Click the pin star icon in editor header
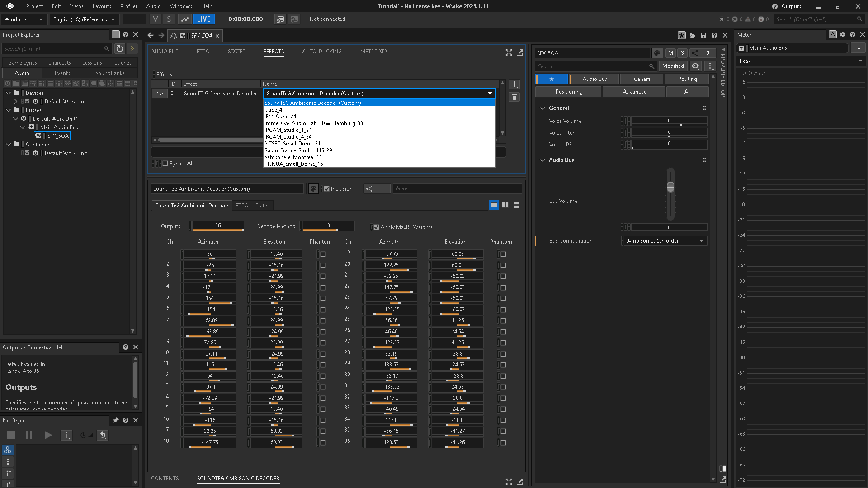The image size is (868, 488). (682, 35)
